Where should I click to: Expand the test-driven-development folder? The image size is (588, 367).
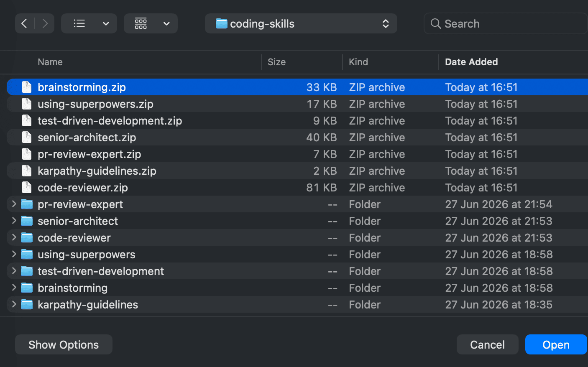(14, 270)
